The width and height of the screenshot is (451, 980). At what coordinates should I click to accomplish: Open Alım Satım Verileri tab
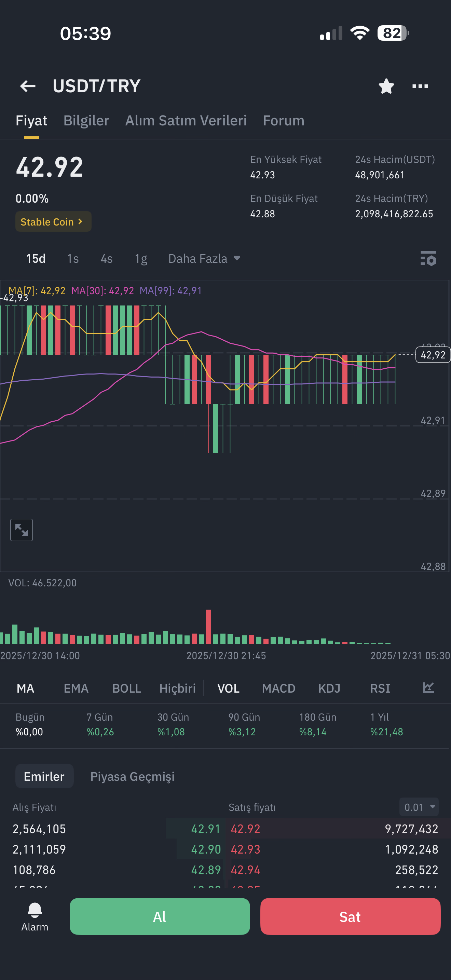pyautogui.click(x=186, y=121)
